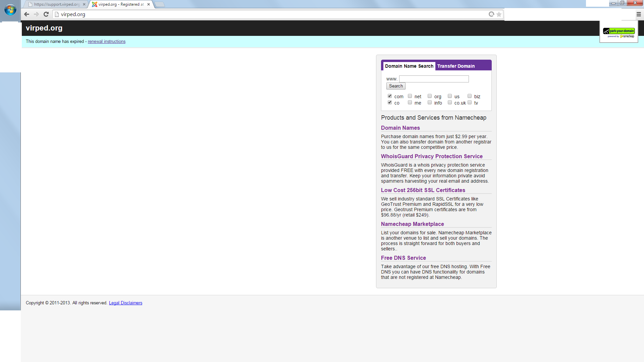Restore down the browser window
Screen dimensions: 644x362
click(x=622, y=3)
